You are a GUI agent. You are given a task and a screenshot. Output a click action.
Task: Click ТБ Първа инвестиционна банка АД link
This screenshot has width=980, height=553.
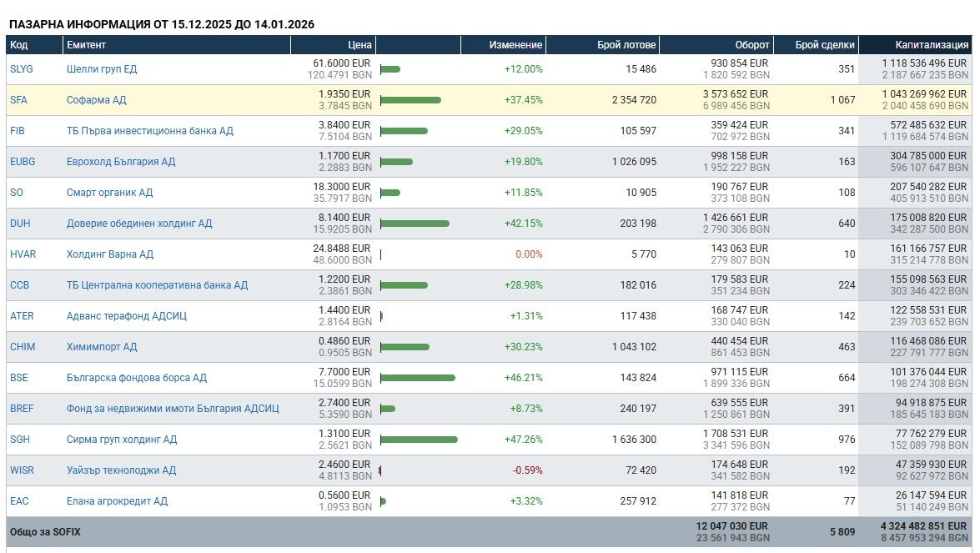point(150,131)
